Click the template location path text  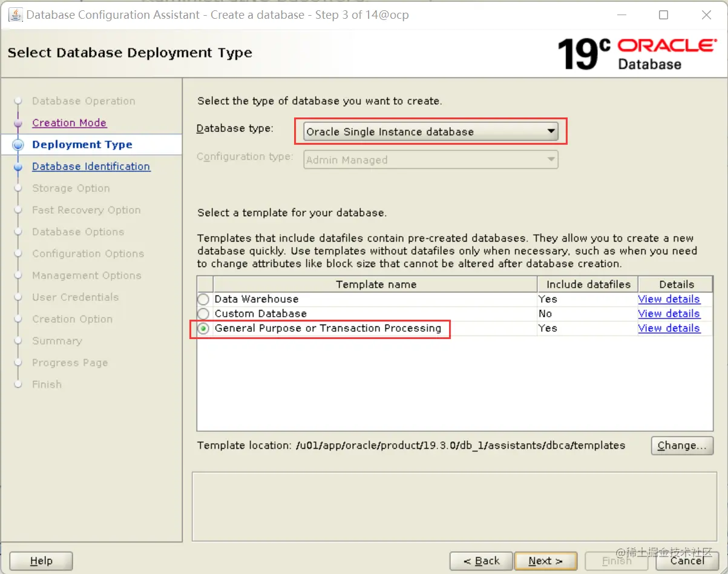461,446
